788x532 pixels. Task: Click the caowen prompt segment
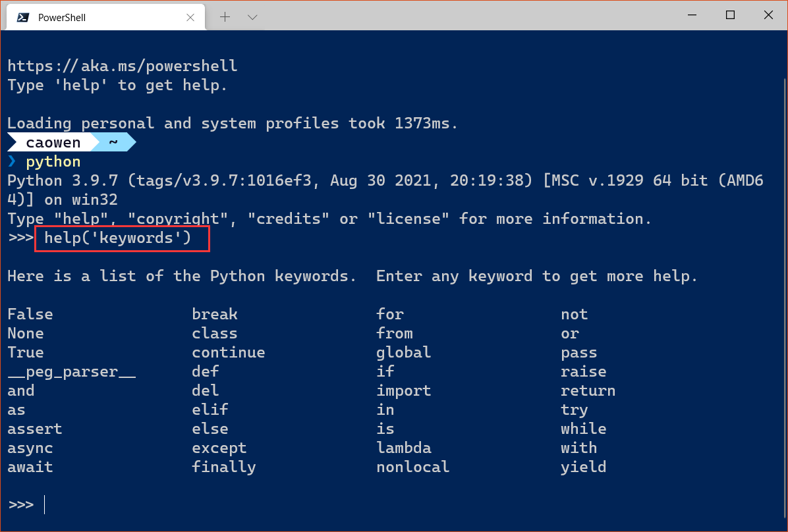tap(53, 142)
